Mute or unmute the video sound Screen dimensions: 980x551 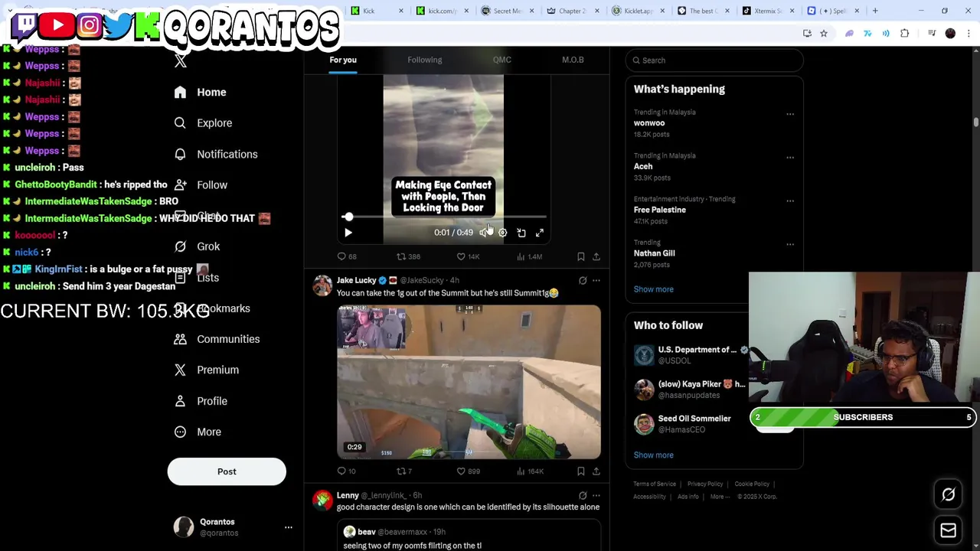(484, 233)
